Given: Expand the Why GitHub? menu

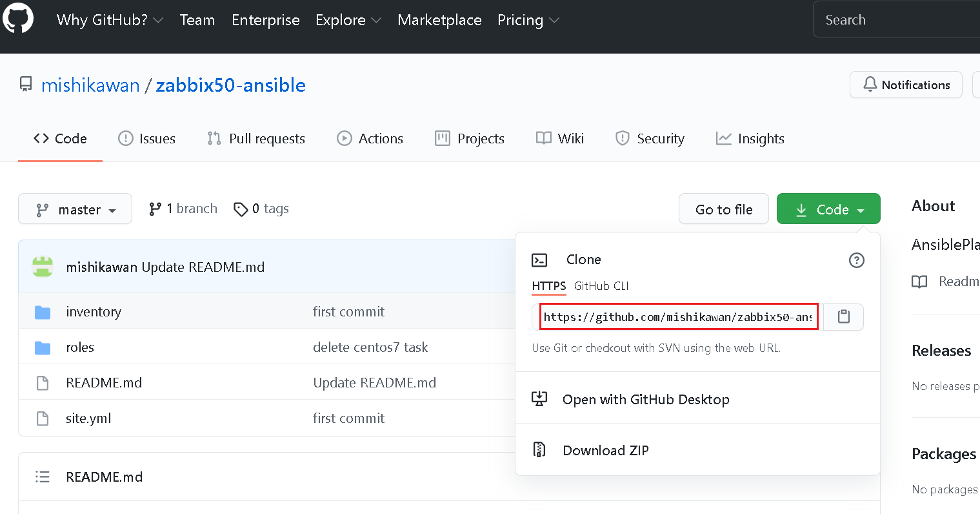Looking at the screenshot, I should [110, 20].
